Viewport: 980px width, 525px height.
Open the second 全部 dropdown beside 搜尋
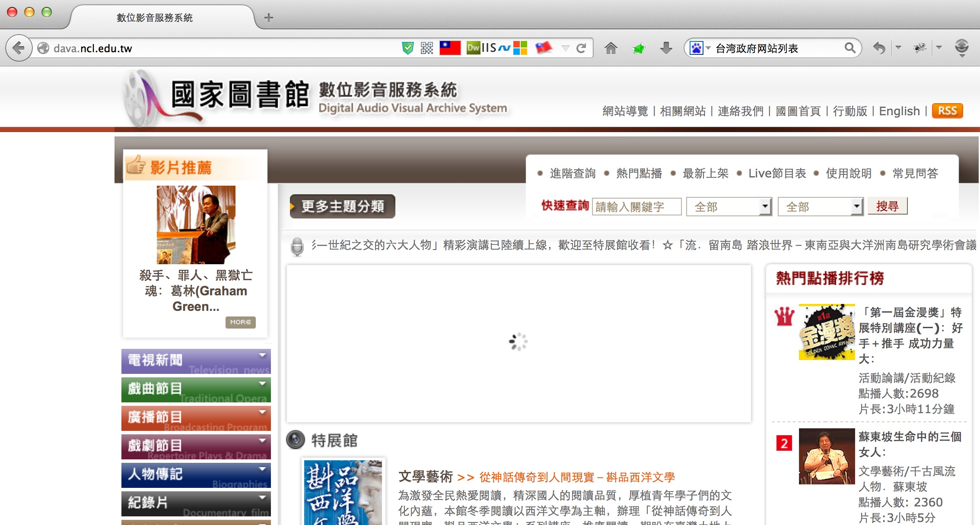click(x=821, y=207)
